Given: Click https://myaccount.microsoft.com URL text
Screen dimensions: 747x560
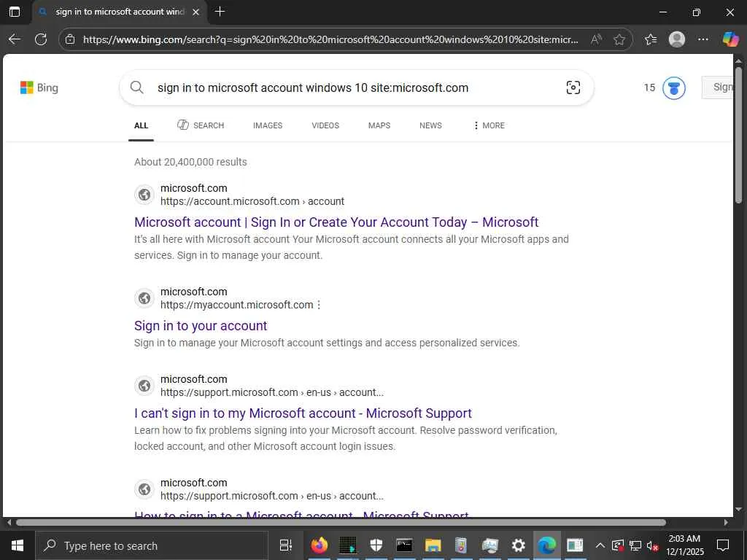Looking at the screenshot, I should pos(237,305).
